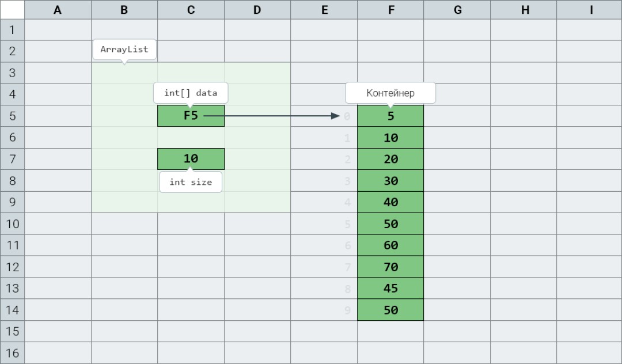Click the select-all corner box
The image size is (622, 364).
[x=12, y=10]
